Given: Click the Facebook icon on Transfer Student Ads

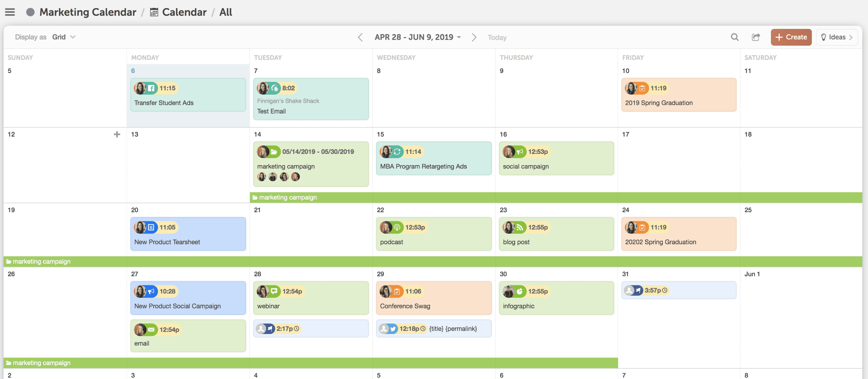Looking at the screenshot, I should 151,87.
